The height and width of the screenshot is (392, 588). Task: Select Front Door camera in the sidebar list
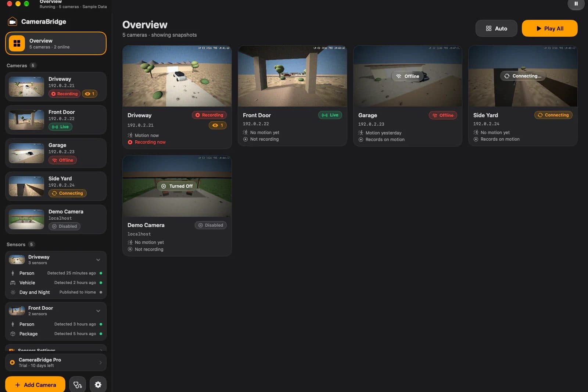56,120
